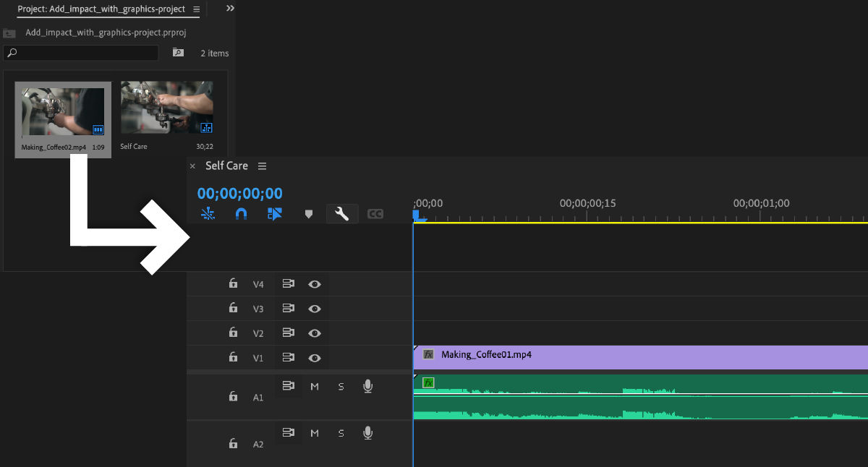
Task: Click the Sync Lock icon on V2
Action: 288,333
